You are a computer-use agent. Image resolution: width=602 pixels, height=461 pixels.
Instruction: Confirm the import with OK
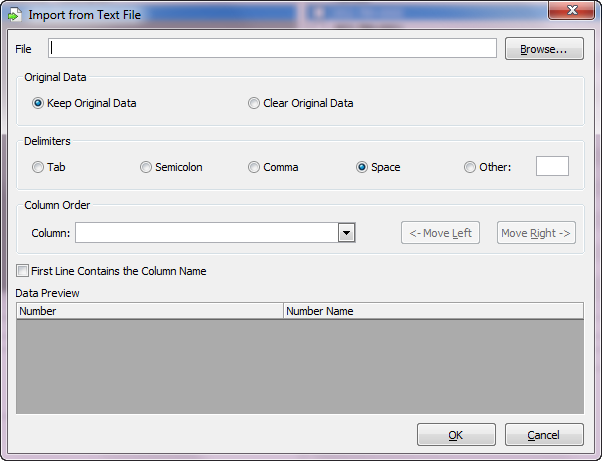456,435
